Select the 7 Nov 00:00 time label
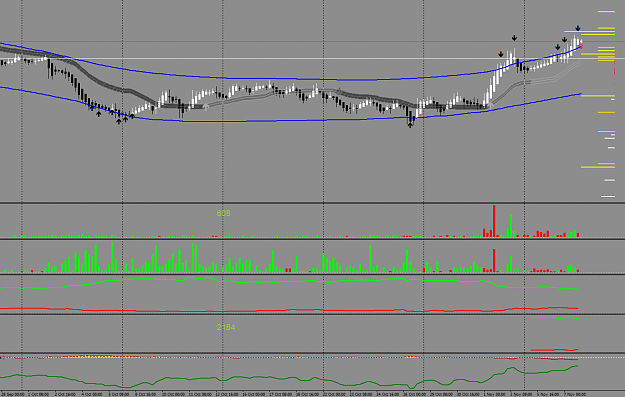Screen dimensions: 625x397 click(x=575, y=394)
